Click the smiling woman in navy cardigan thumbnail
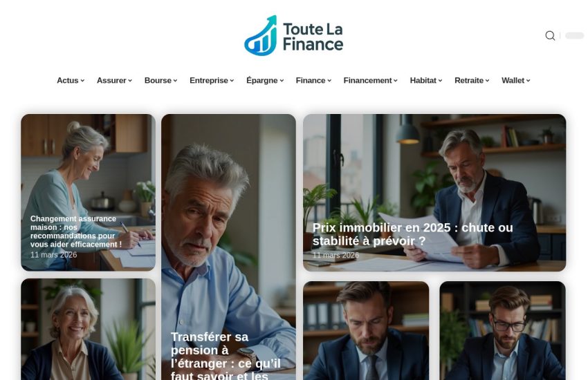 (x=88, y=329)
